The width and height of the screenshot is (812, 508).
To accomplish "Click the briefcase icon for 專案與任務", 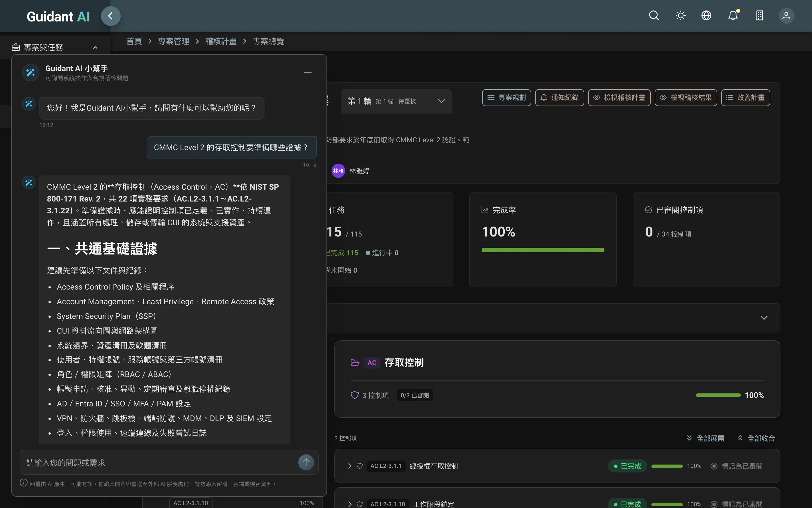I will (x=16, y=47).
